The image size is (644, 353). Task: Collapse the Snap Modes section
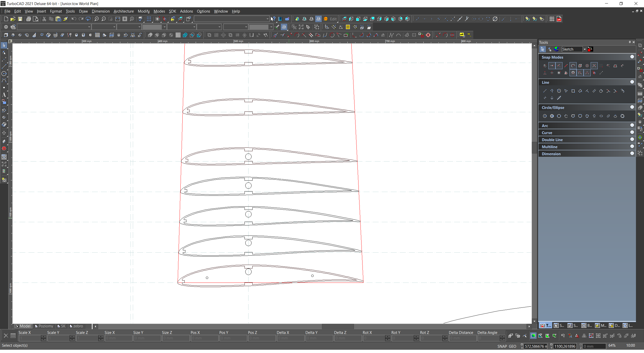tap(632, 57)
